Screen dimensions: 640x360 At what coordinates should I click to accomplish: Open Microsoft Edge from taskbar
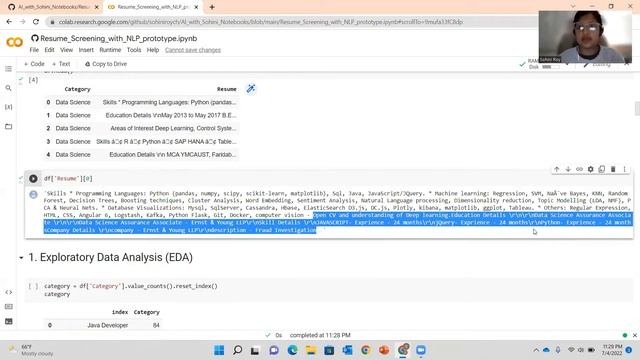tap(293, 350)
